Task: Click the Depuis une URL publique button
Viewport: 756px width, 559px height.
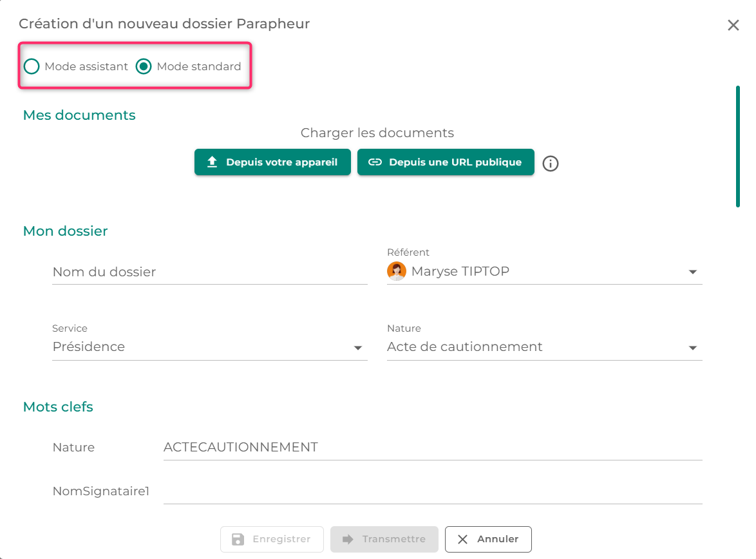Action: 446,162
